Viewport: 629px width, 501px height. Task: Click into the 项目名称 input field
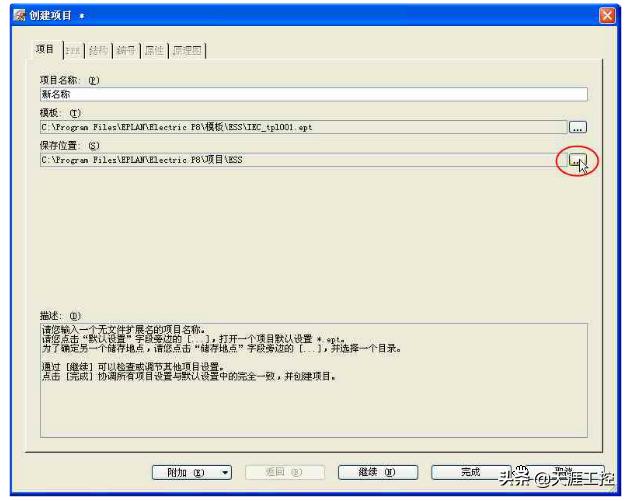[x=314, y=94]
